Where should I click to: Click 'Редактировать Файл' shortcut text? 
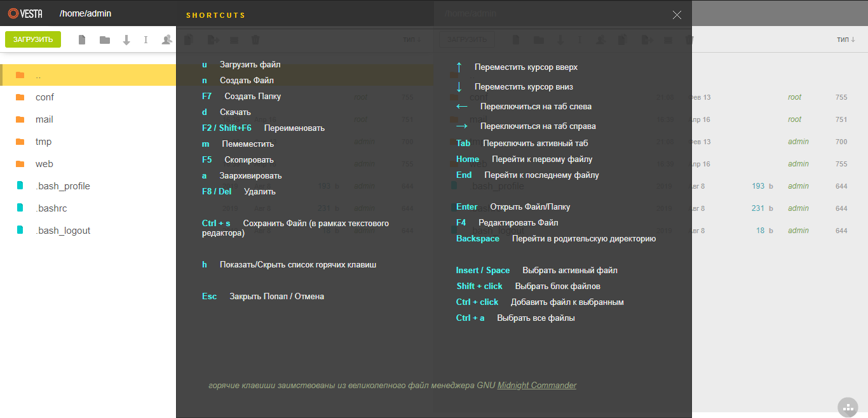519,223
